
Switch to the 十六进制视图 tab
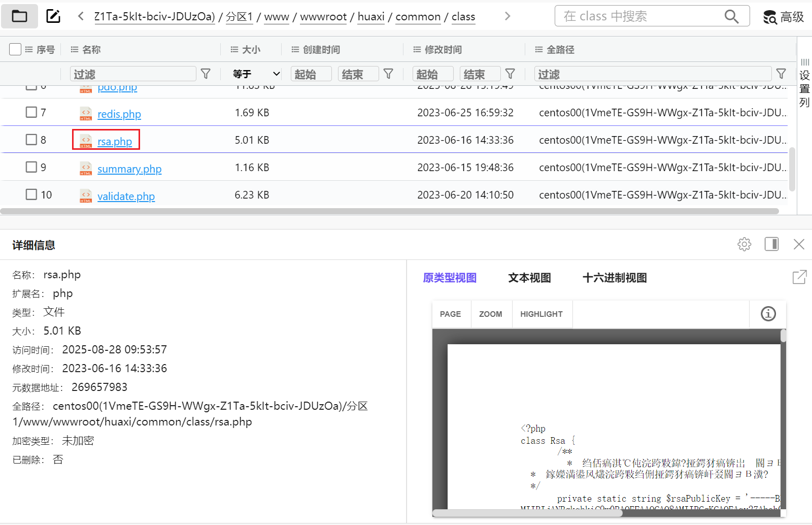click(614, 278)
